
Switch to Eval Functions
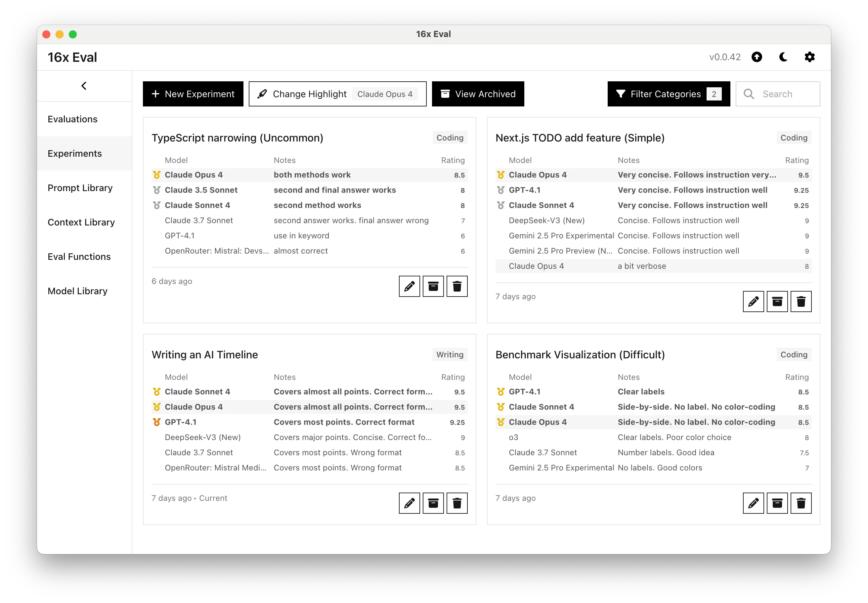pos(84,257)
